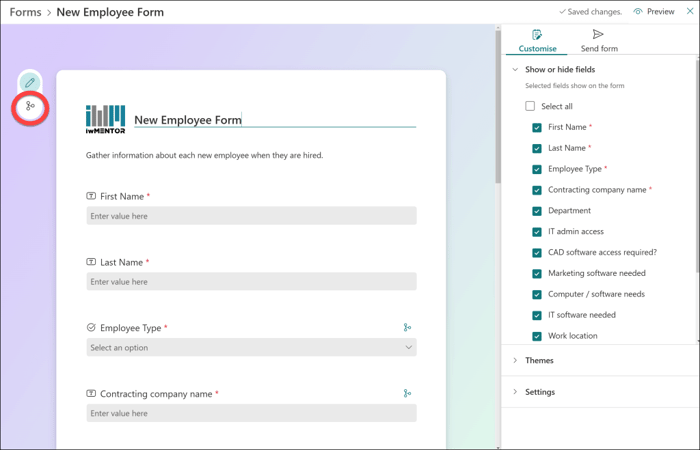Edit the New Employee Form title field
Viewport: 700px width, 450px height.
(x=274, y=120)
